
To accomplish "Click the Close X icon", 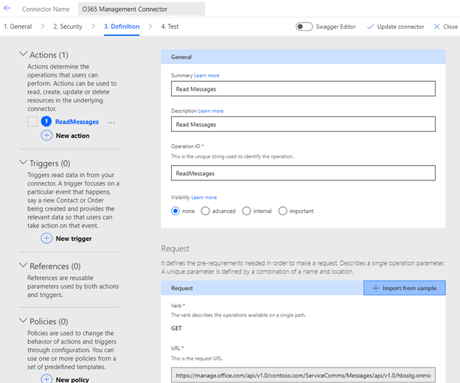I will tap(437, 27).
